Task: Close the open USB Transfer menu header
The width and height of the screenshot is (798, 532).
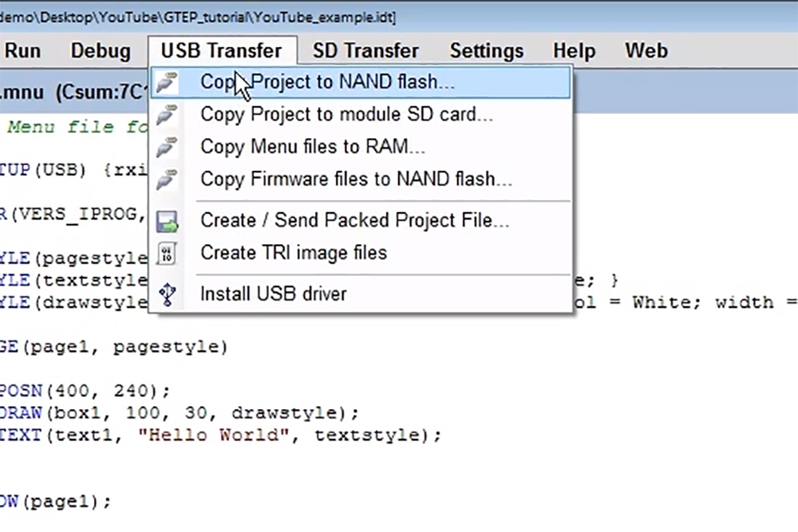Action: coord(221,51)
